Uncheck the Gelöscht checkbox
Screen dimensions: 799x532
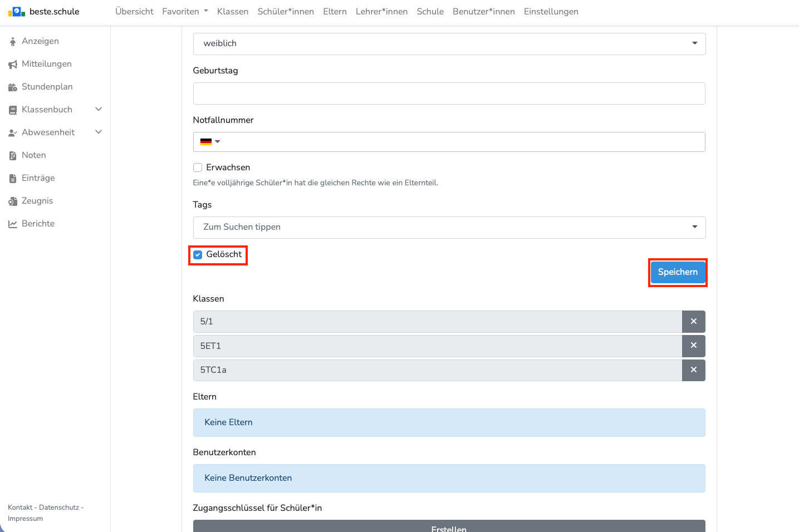pyautogui.click(x=198, y=255)
